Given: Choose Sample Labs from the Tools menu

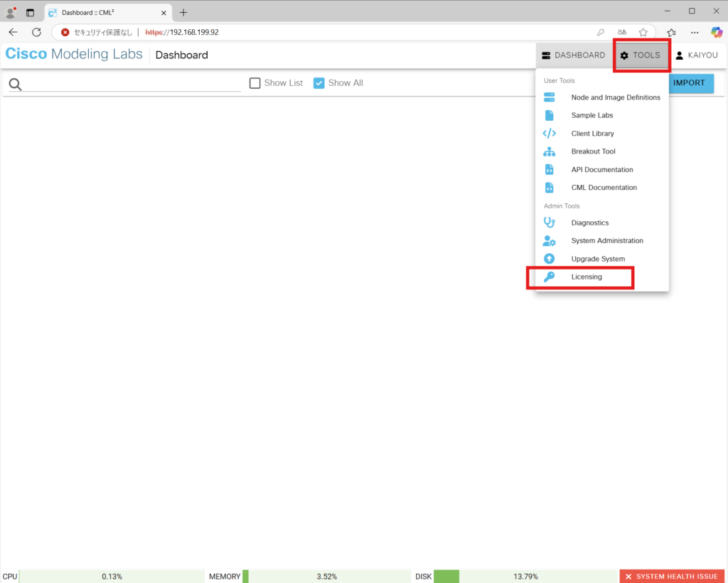Looking at the screenshot, I should point(602,116).
